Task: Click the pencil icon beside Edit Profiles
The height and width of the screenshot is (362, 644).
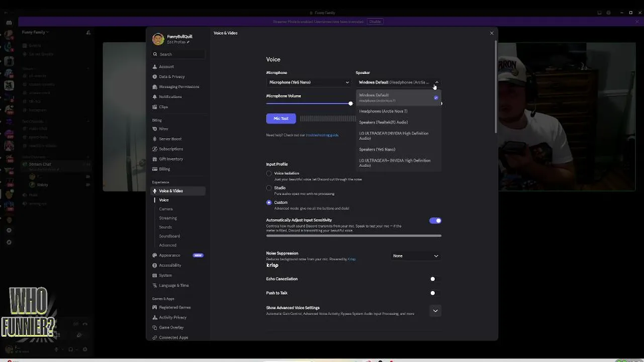Action: 189,42
